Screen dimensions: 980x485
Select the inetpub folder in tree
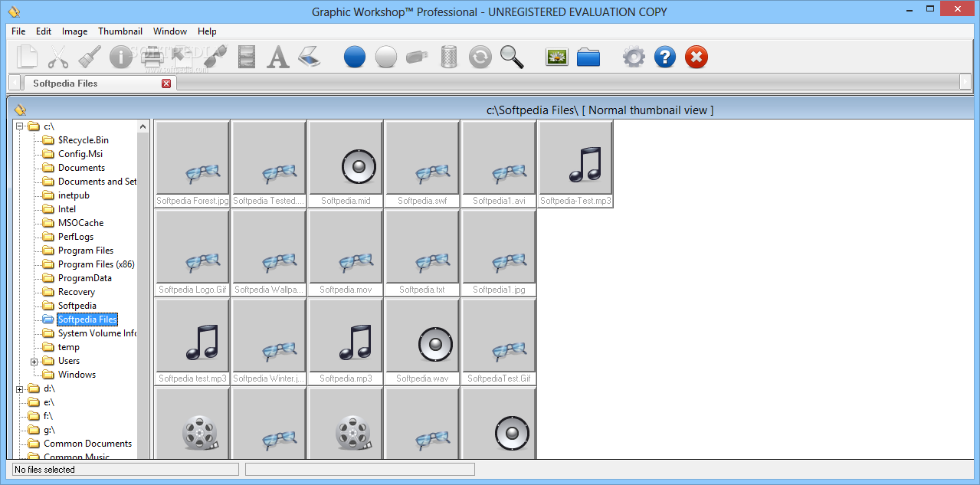74,195
